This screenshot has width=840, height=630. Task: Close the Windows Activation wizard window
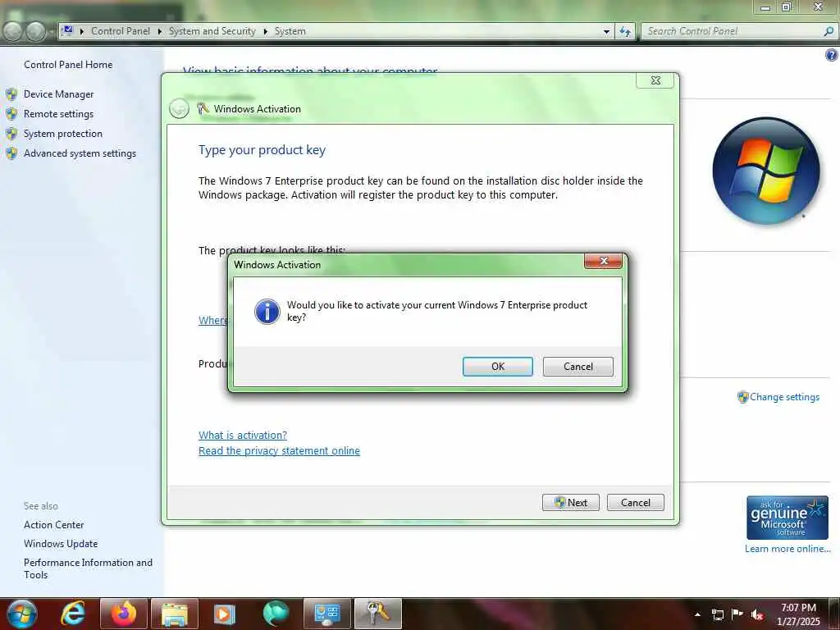(x=655, y=80)
